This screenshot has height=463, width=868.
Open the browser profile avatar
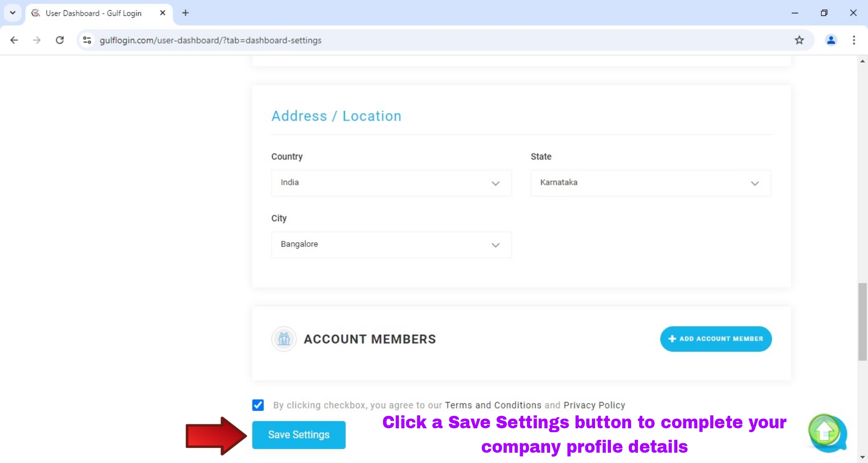coord(830,40)
